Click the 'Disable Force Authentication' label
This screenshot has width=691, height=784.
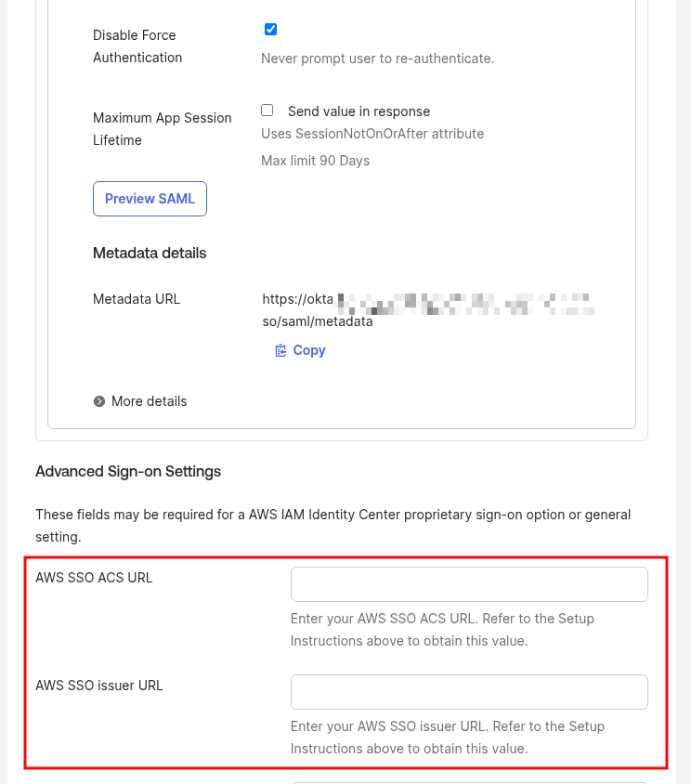click(137, 46)
